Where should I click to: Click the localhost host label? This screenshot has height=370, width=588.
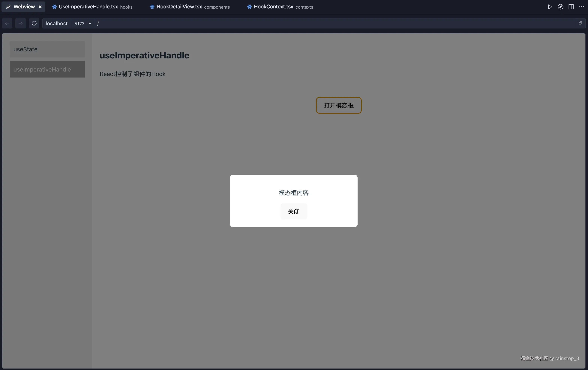[57, 23]
